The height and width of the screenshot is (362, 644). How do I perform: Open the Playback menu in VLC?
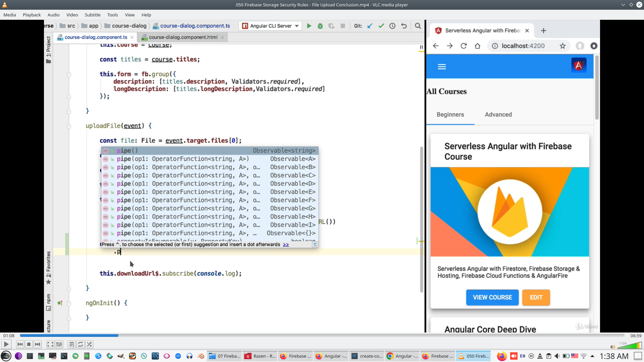pos(32,15)
